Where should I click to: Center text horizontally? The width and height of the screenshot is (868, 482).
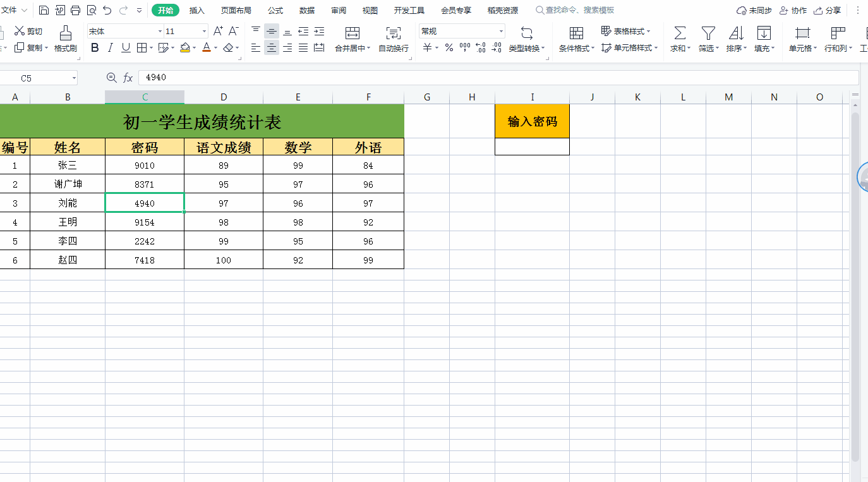(x=272, y=47)
